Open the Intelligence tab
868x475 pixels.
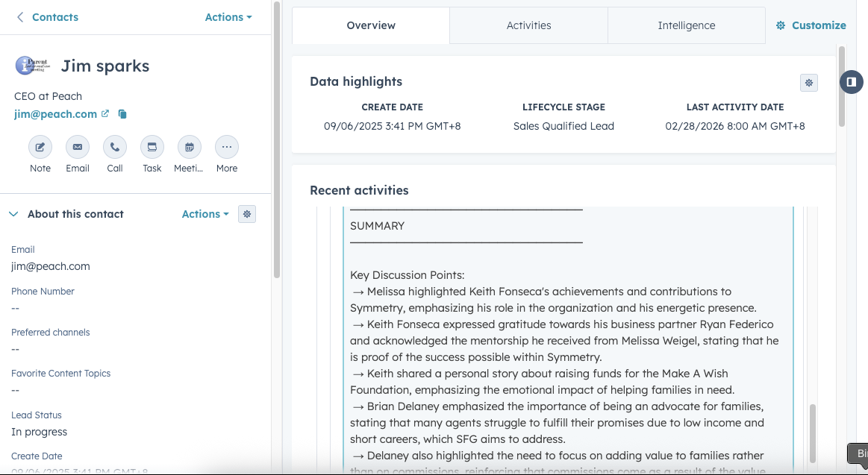685,25
